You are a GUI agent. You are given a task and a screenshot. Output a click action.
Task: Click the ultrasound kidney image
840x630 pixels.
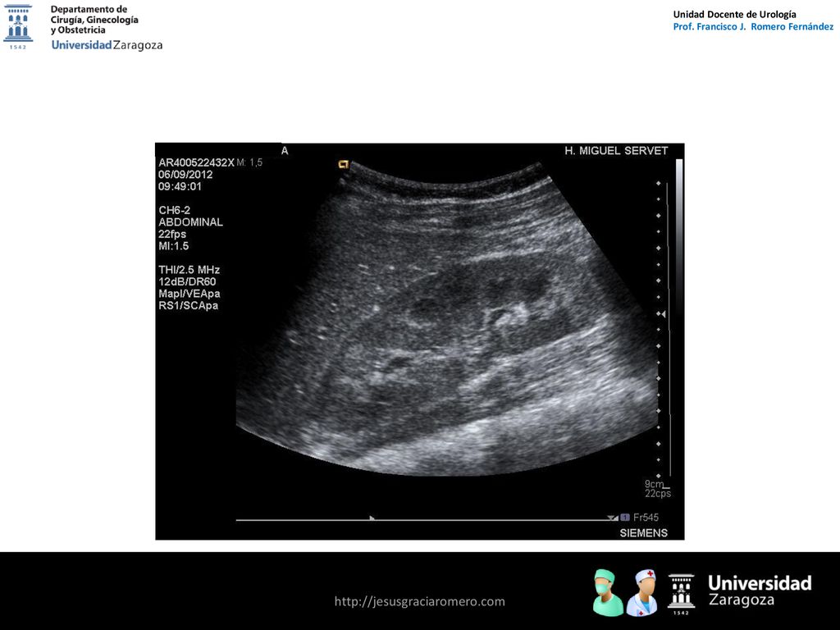point(447,319)
